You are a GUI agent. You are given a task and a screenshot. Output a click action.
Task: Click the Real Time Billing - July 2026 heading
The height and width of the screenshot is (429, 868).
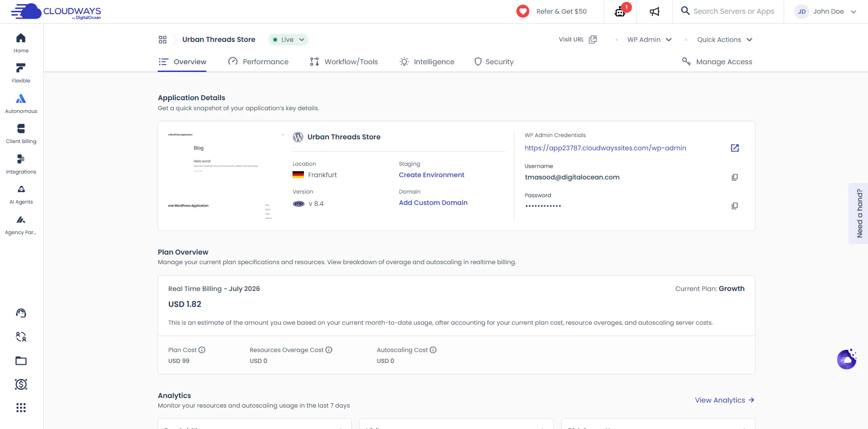214,289
